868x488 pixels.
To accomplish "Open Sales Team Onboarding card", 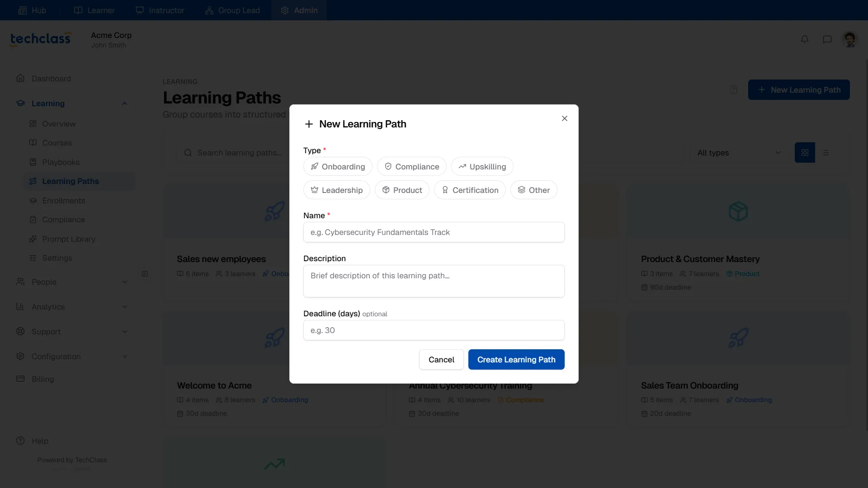I will [x=738, y=368].
